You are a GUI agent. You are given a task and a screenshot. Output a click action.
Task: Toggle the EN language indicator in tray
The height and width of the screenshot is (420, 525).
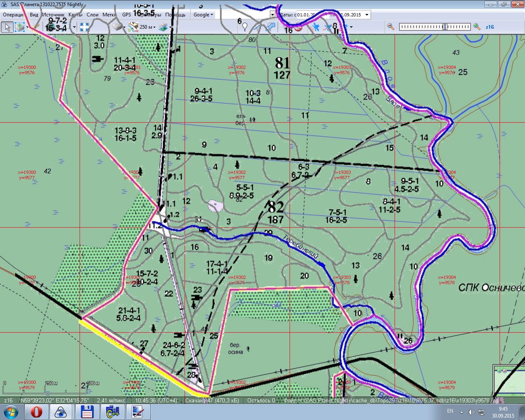click(x=450, y=411)
